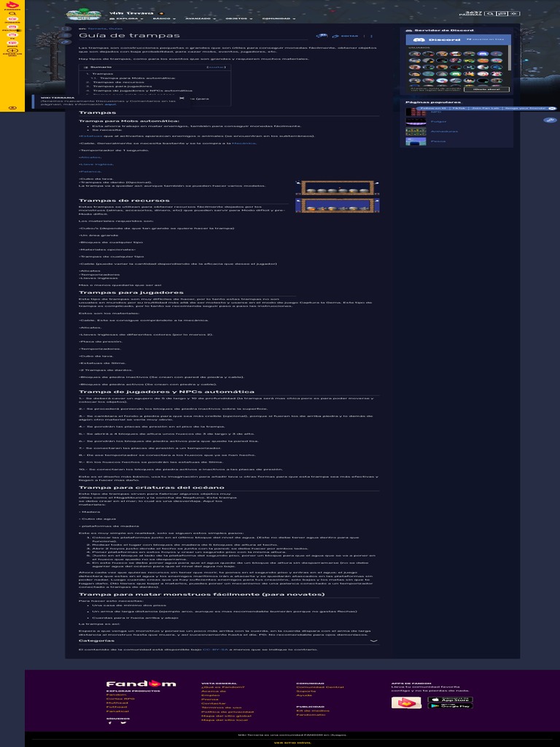Viewport: 560px width, 747px height.
Task: Open the Twitter icon under Síguenos
Action: [x=124, y=723]
